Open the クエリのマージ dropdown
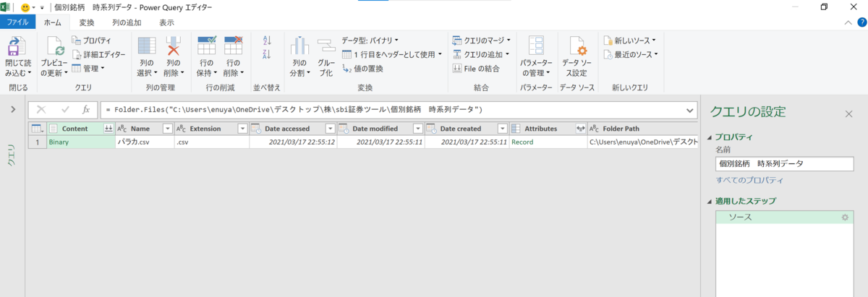 (x=481, y=40)
